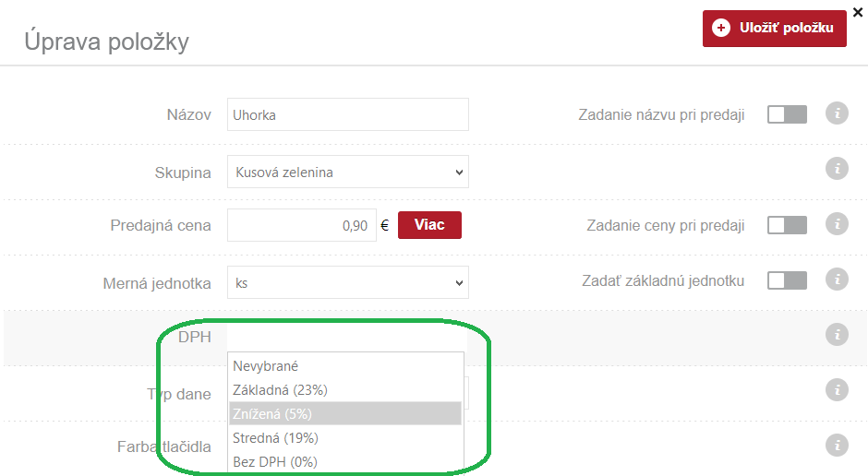This screenshot has height=476, width=868.
Task: Close the Úprava položky dialog
Action: (x=858, y=11)
